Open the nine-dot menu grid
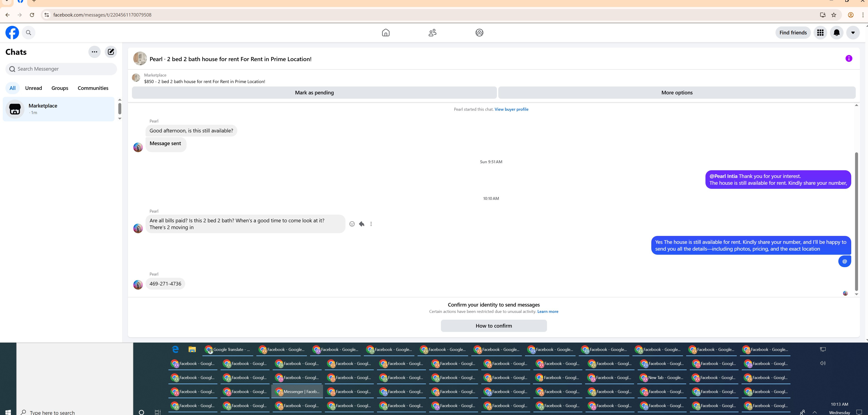This screenshot has height=415, width=868. point(820,33)
